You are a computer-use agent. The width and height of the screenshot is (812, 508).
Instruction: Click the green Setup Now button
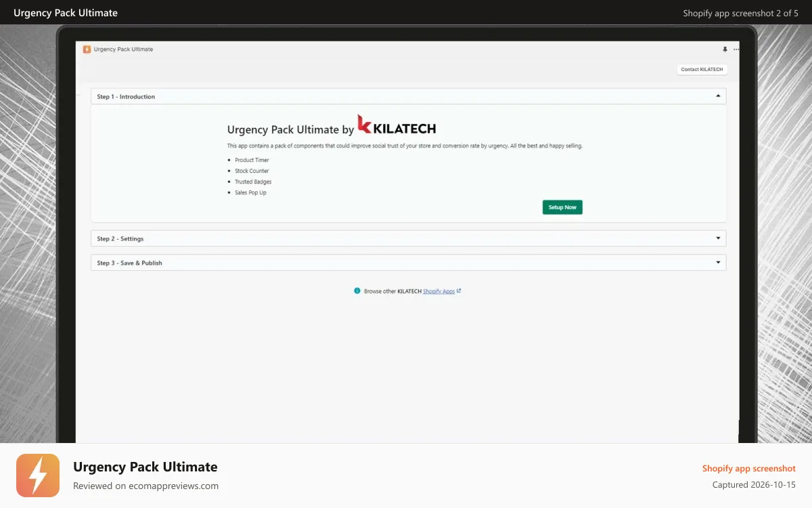point(562,207)
